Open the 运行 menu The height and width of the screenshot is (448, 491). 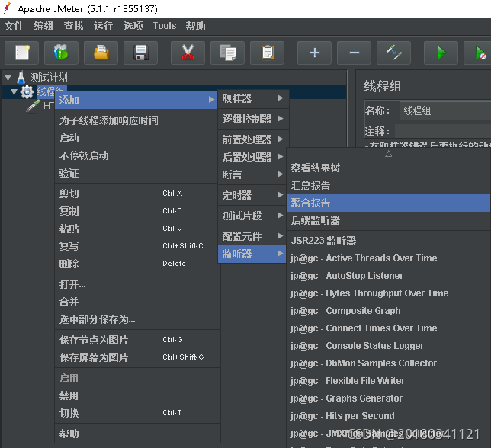(104, 26)
